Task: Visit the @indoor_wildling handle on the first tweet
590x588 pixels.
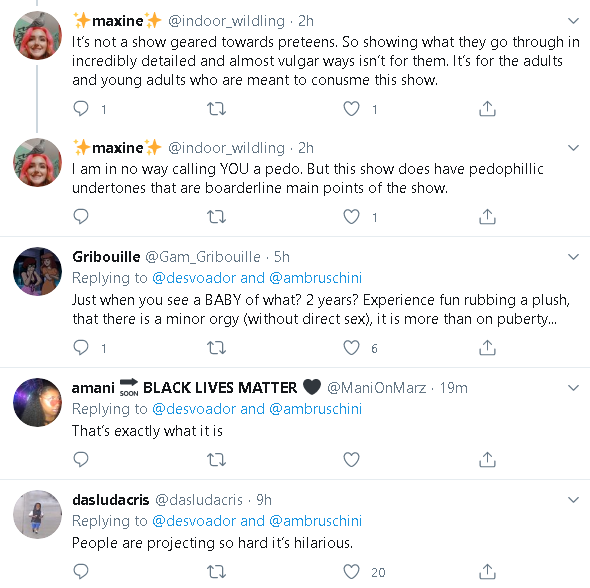Action: coord(226,21)
